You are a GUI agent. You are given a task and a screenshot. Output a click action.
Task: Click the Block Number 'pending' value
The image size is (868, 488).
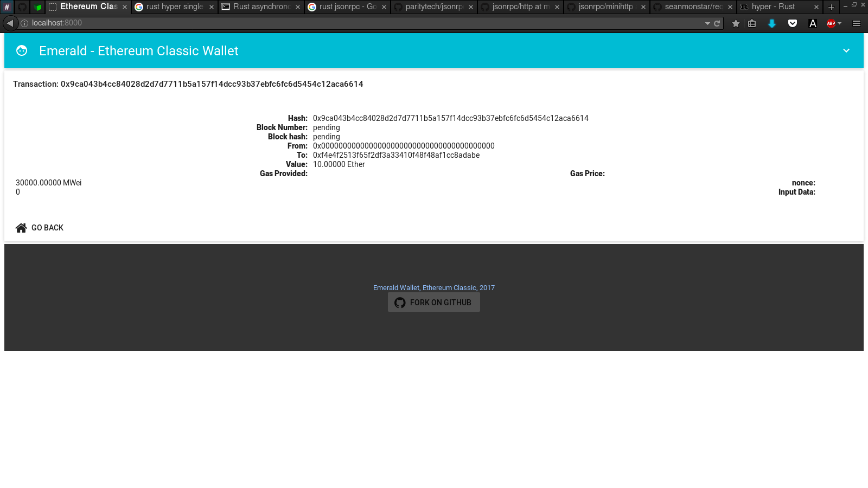point(327,127)
